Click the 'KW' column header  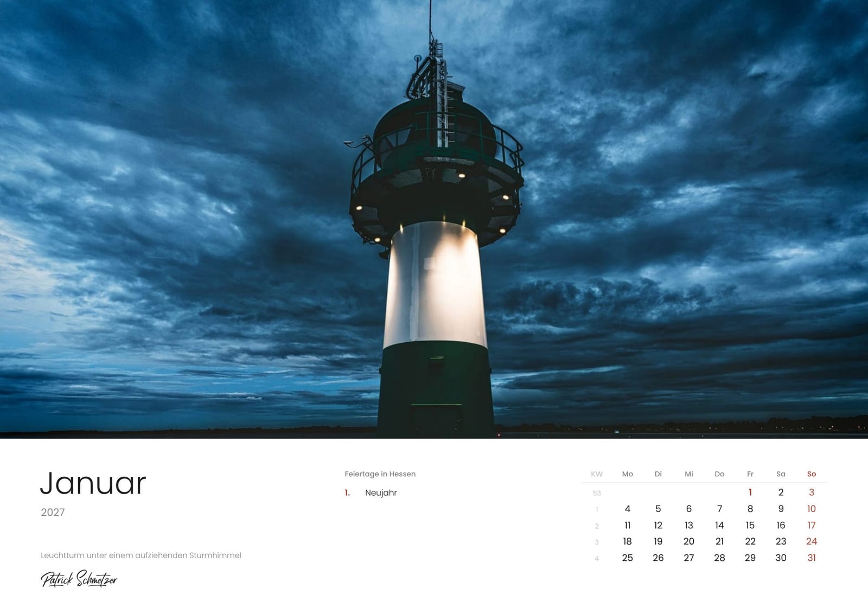[x=597, y=474]
